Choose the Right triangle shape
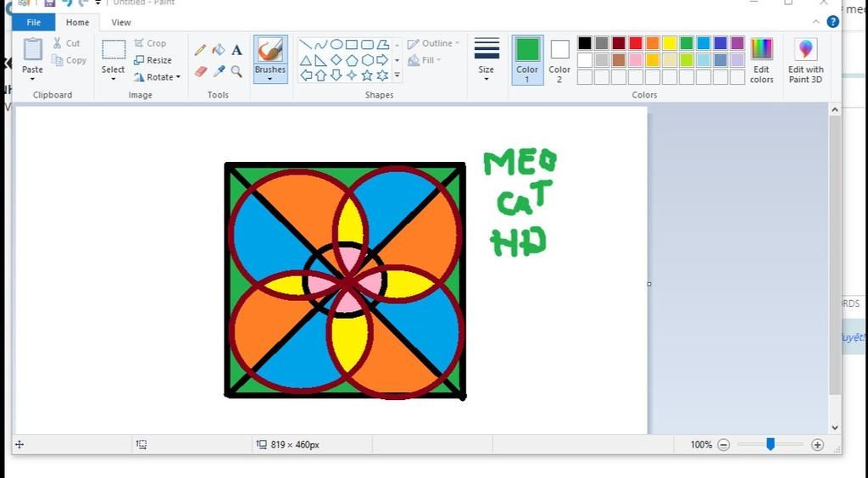The image size is (868, 478). [x=320, y=59]
